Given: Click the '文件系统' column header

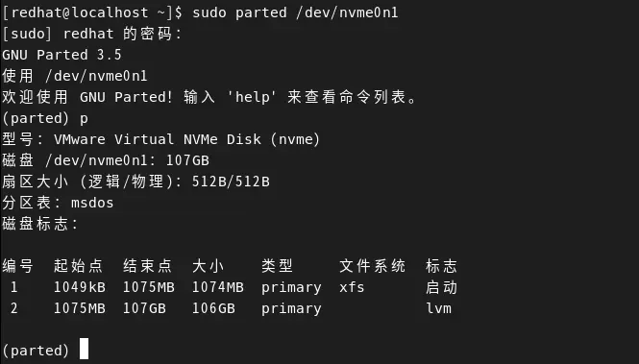Looking at the screenshot, I should point(373,266).
